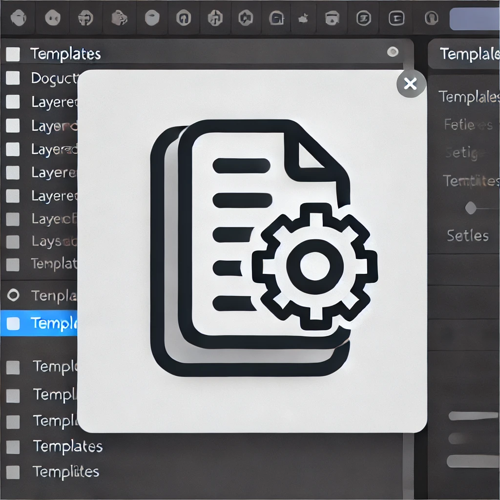This screenshot has width=500, height=500.
Task: Choose Templales in the right sidebar
Action: tap(469, 97)
